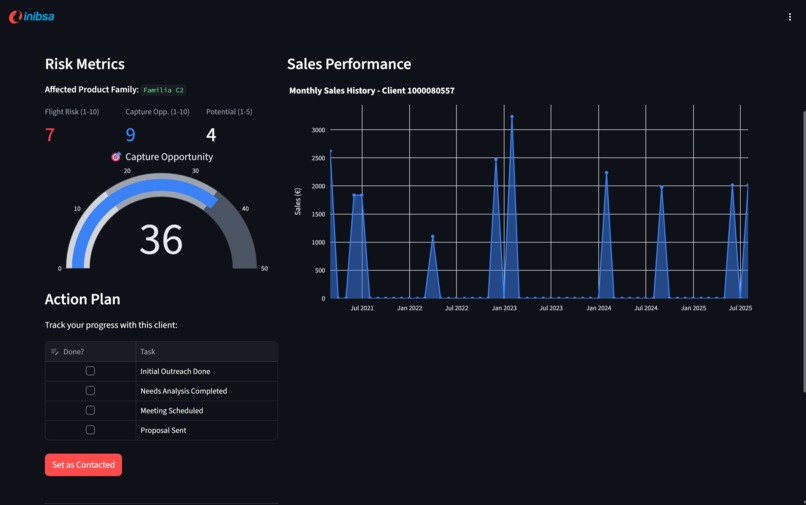Image resolution: width=806 pixels, height=505 pixels.
Task: Click the Done? column edit icon
Action: tap(55, 352)
